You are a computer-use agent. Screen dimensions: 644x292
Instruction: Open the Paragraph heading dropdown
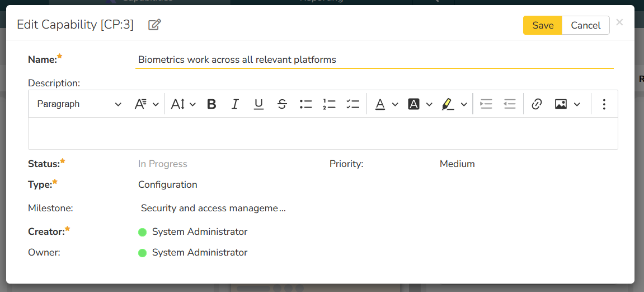[79, 104]
